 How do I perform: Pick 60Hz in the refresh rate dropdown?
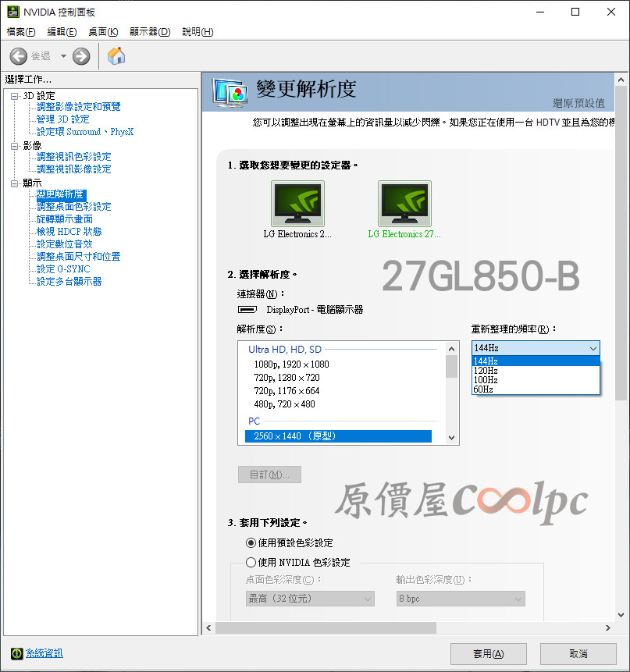(x=483, y=389)
